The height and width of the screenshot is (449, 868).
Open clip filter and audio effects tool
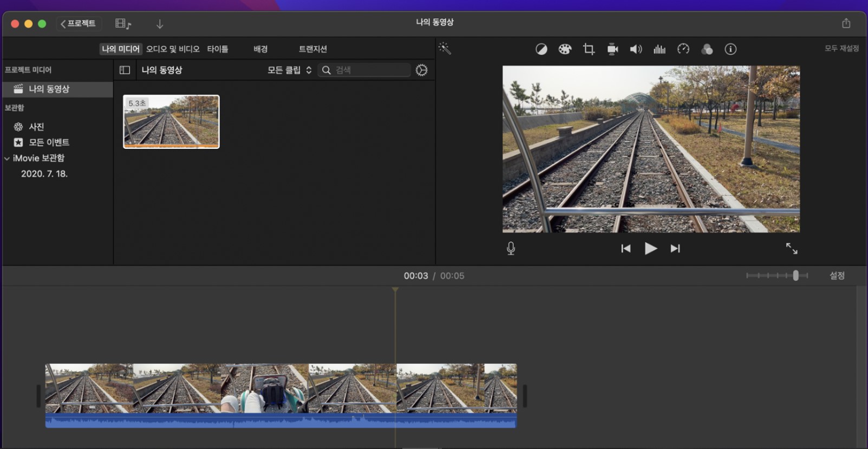[x=707, y=49]
